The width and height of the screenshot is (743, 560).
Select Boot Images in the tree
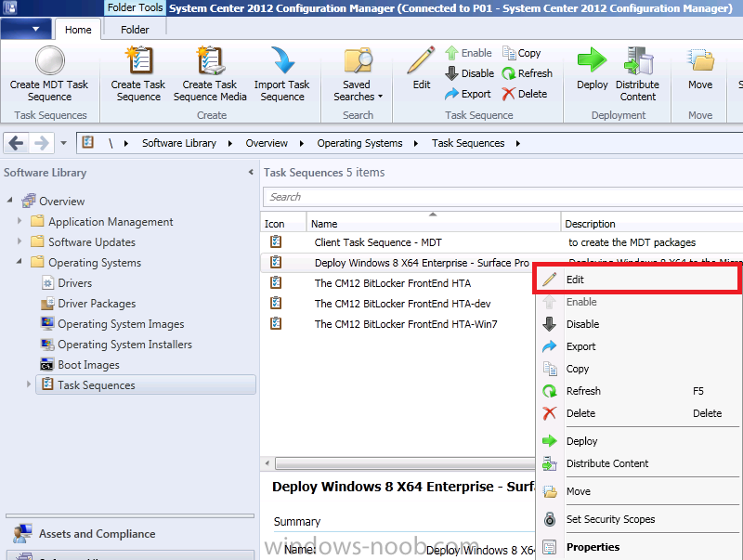pyautogui.click(x=88, y=365)
